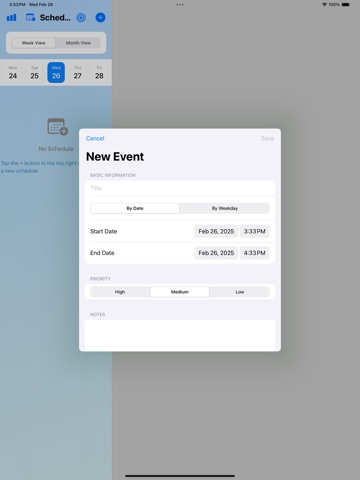Set priority to Low
Viewport: 360px width, 480px height.
(240, 292)
